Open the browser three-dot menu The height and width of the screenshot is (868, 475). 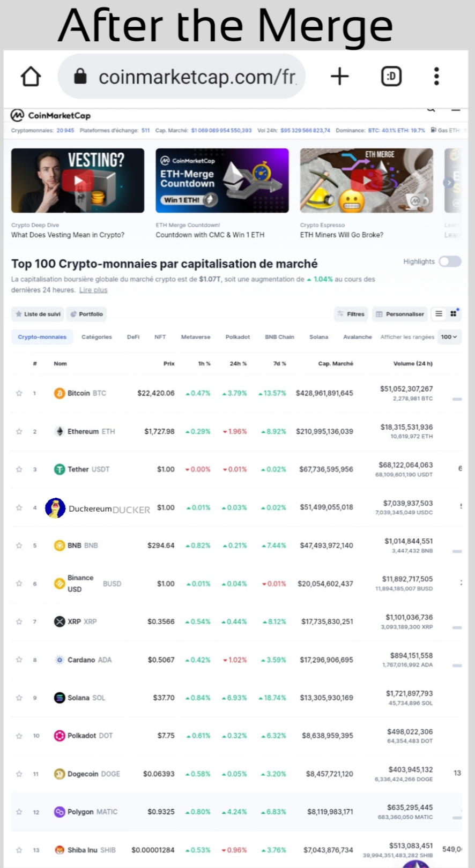[436, 77]
